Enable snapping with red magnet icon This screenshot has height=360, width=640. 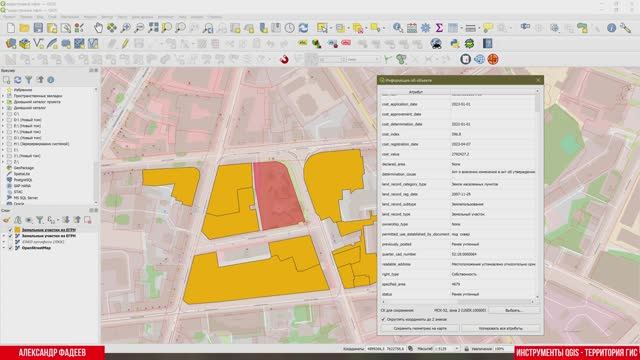point(284,60)
